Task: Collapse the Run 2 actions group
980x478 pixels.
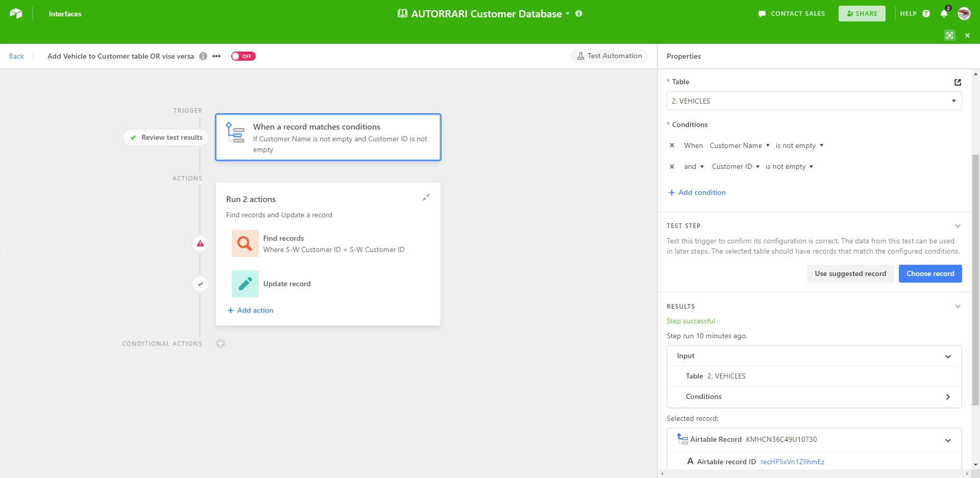Action: pos(426,197)
